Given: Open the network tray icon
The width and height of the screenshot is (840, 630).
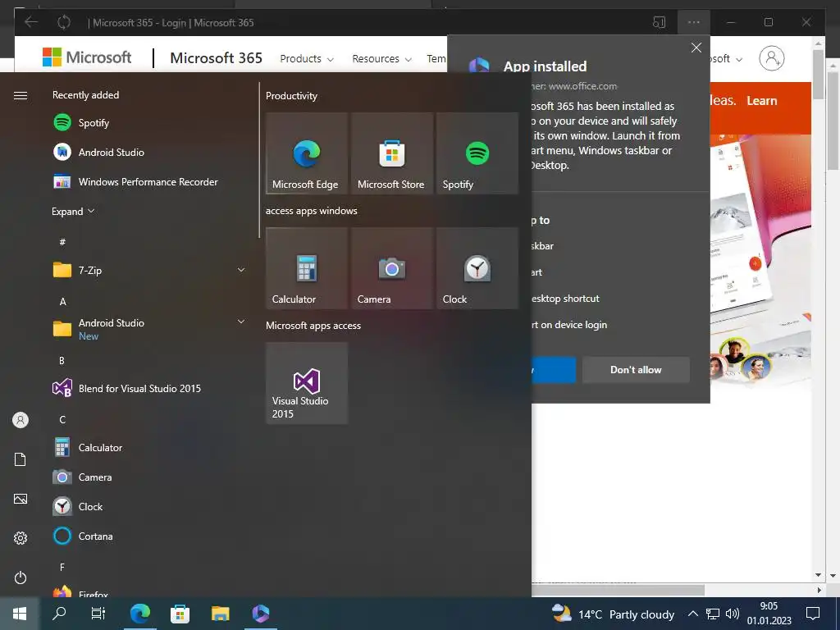Looking at the screenshot, I should (x=713, y=614).
